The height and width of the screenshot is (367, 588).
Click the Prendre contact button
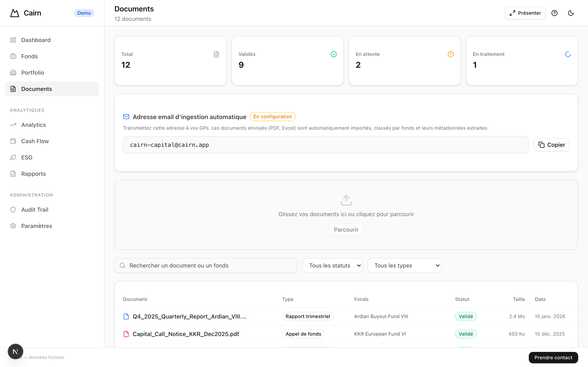[x=553, y=357]
